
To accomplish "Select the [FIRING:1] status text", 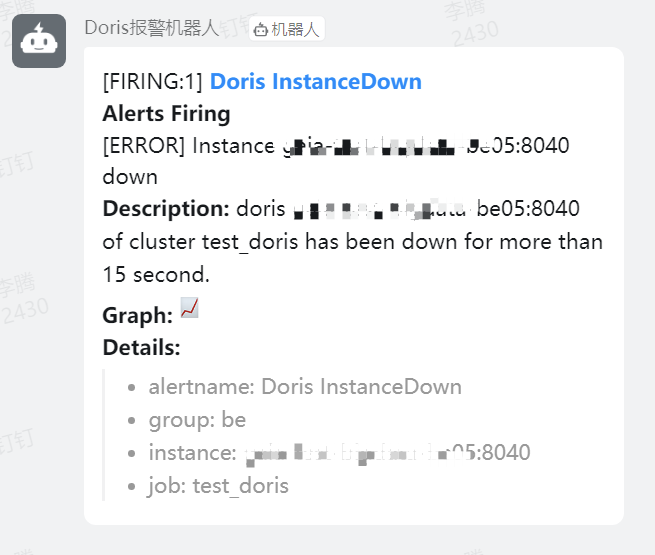I will [x=152, y=81].
